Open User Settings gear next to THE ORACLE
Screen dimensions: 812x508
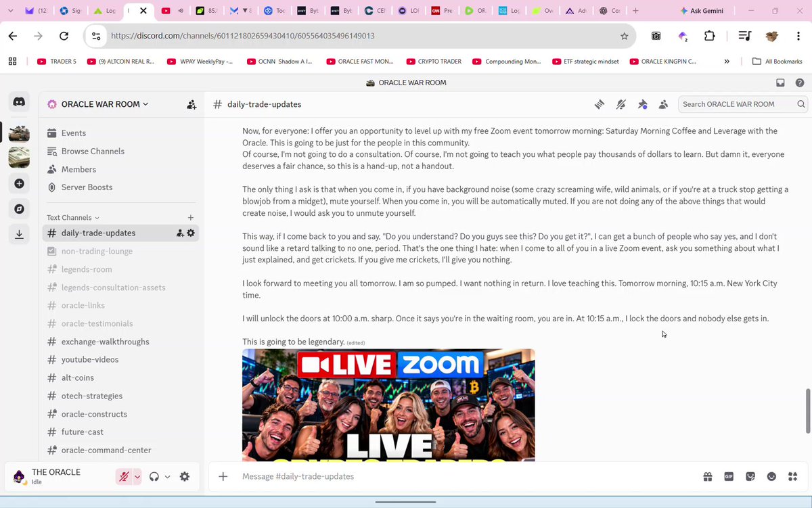(x=185, y=476)
